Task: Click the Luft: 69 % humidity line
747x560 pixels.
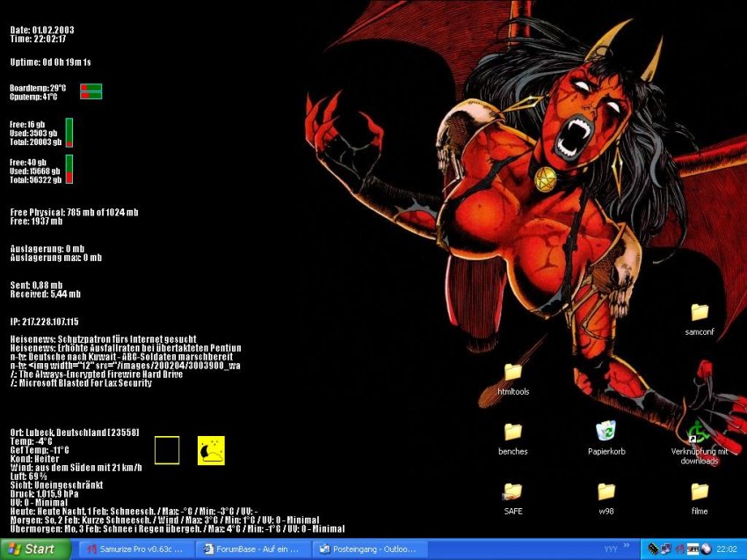Action: coord(29,476)
